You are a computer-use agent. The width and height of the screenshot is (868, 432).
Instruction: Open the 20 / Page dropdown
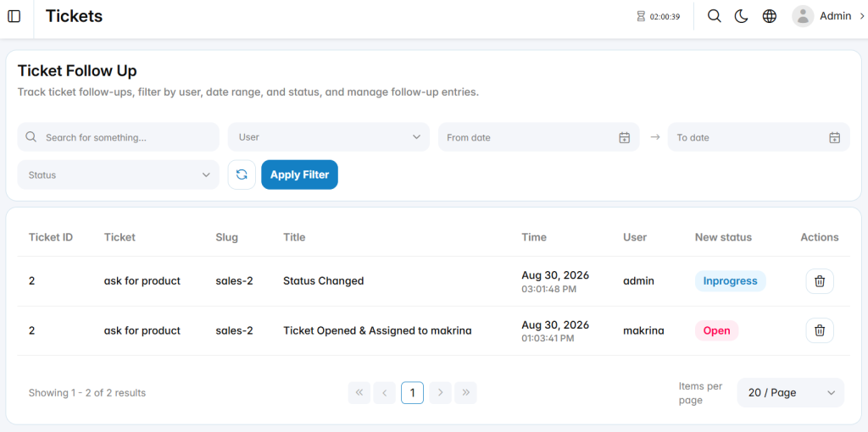coord(791,393)
